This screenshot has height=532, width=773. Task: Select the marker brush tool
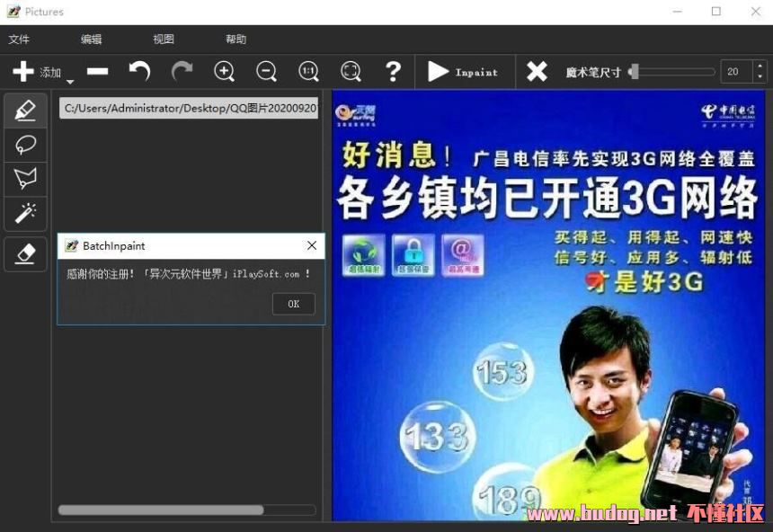26,111
